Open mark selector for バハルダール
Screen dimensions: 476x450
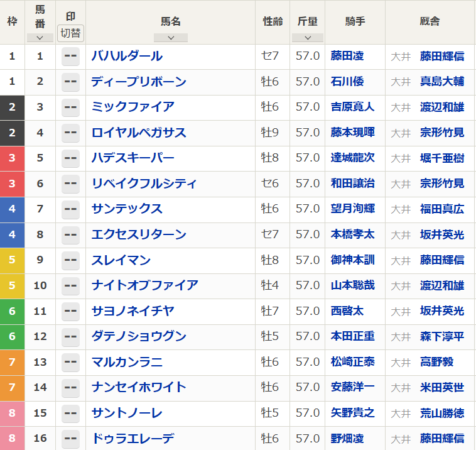[70, 56]
